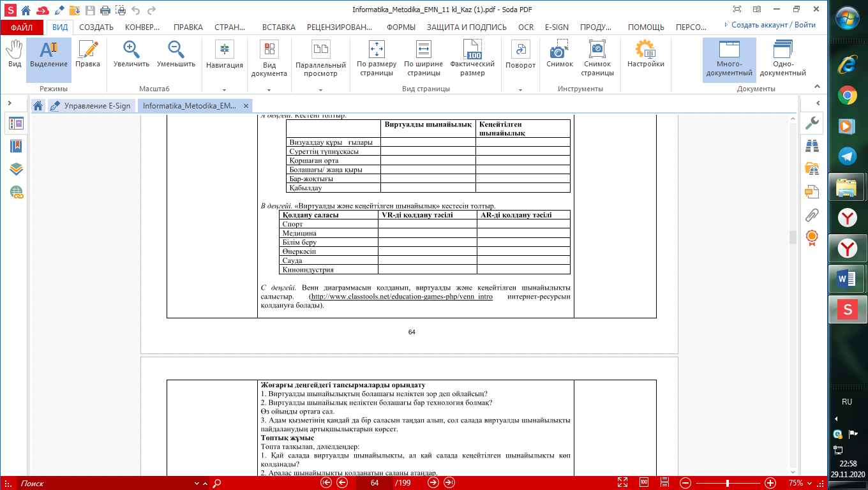Switch to the Управление E-Sign tab

click(93, 106)
